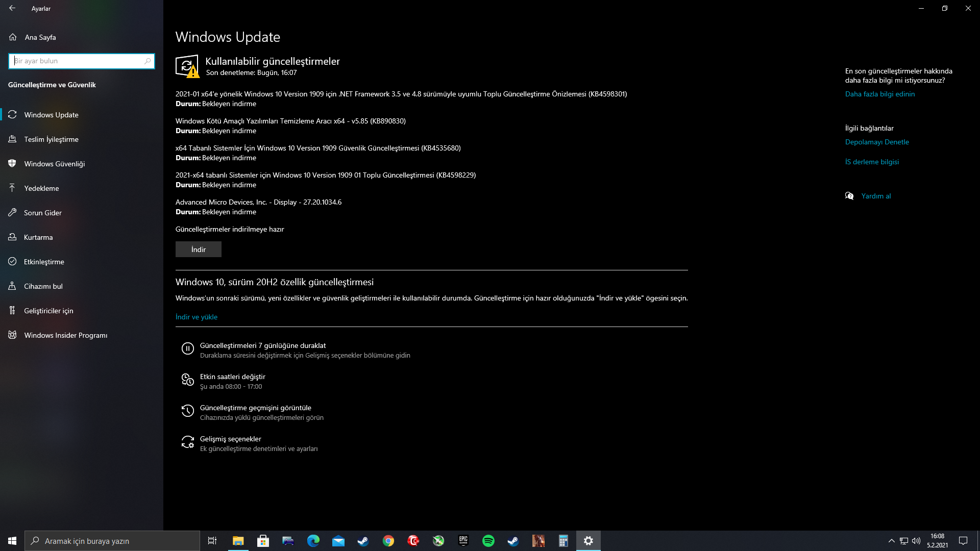Click İndir ve yükle link
980x551 pixels.
(x=197, y=317)
